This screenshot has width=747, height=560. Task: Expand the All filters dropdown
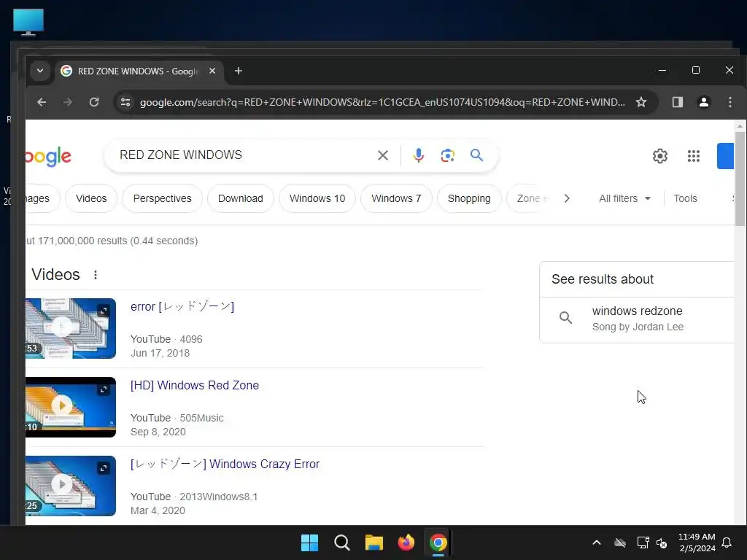624,198
